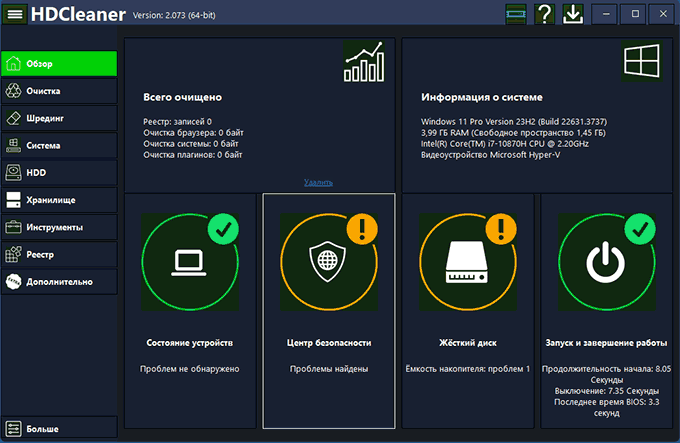Click the power startup circle icon
The image size is (680, 443).
pyautogui.click(x=606, y=262)
